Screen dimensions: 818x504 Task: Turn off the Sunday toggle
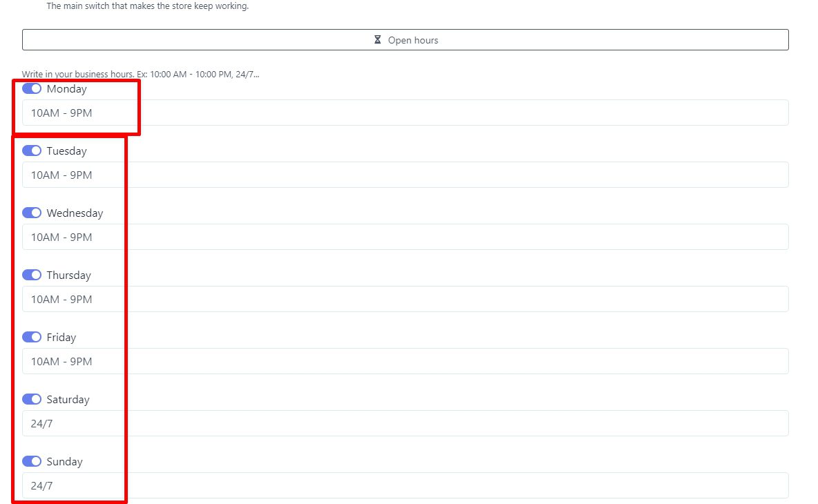pyautogui.click(x=32, y=462)
